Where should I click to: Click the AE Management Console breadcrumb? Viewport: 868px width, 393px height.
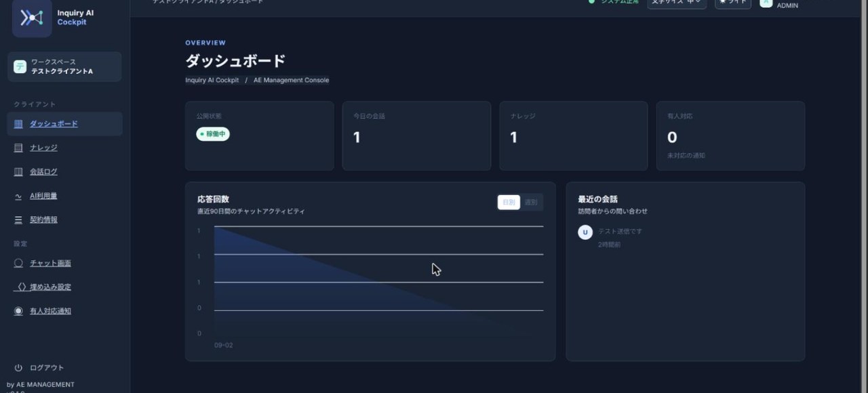pos(291,80)
